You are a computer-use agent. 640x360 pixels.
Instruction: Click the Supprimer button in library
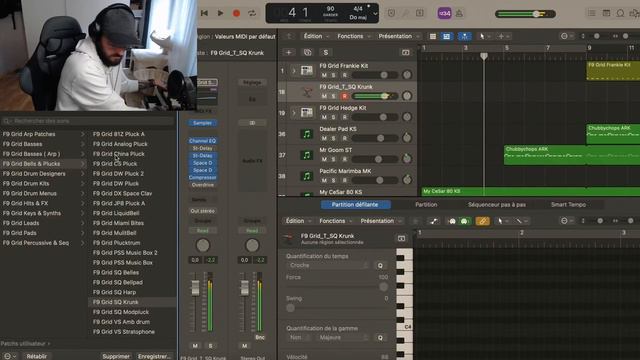116,356
